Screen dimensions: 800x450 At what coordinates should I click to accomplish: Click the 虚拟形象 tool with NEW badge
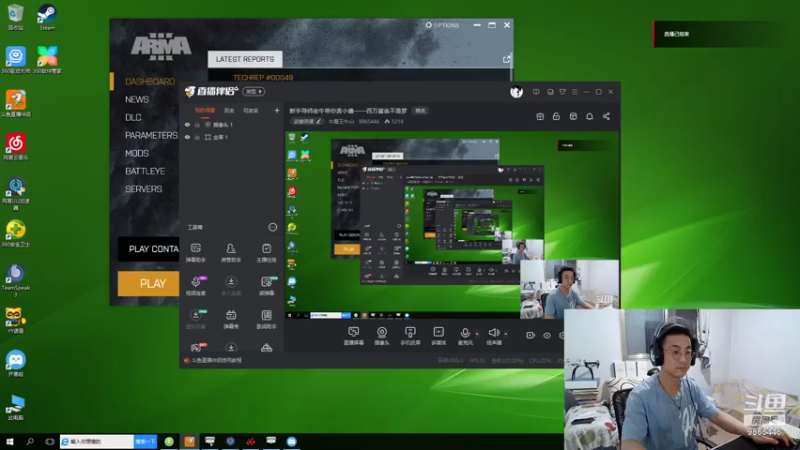[196, 319]
